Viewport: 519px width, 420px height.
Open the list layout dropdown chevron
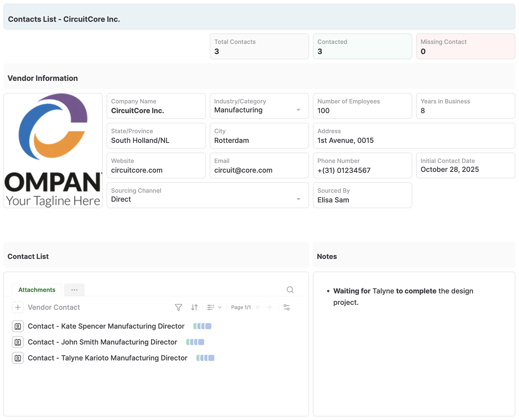coord(219,307)
